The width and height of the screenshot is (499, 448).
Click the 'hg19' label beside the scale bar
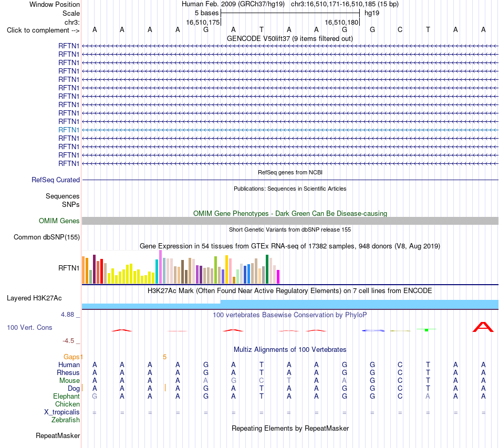click(372, 13)
